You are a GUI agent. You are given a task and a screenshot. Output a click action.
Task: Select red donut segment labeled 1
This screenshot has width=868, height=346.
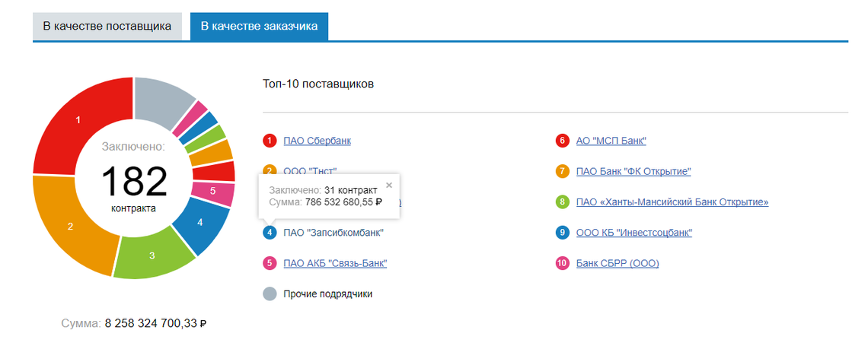pos(78,120)
